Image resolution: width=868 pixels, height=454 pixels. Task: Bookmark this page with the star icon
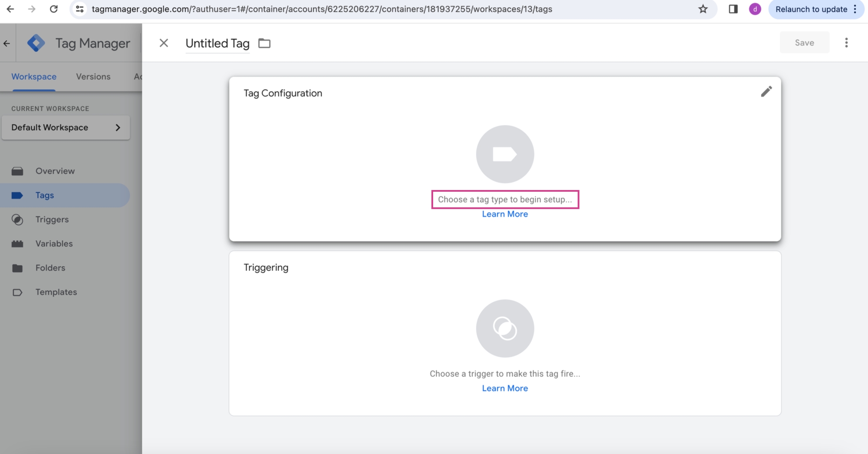[703, 9]
